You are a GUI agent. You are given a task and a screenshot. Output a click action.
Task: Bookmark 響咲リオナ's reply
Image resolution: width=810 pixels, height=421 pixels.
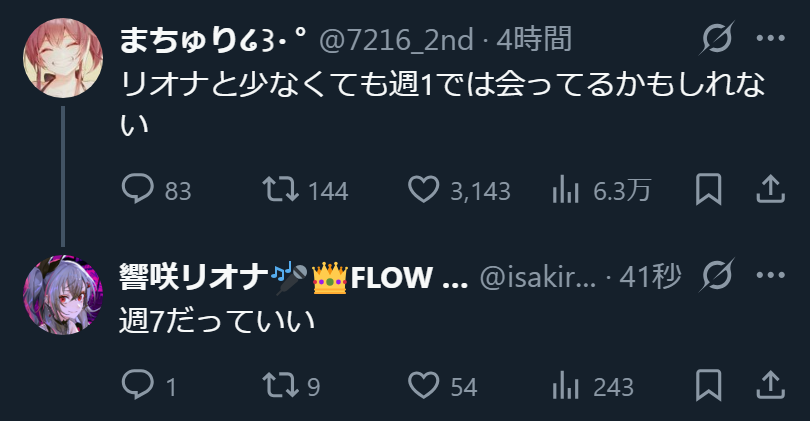[708, 385]
